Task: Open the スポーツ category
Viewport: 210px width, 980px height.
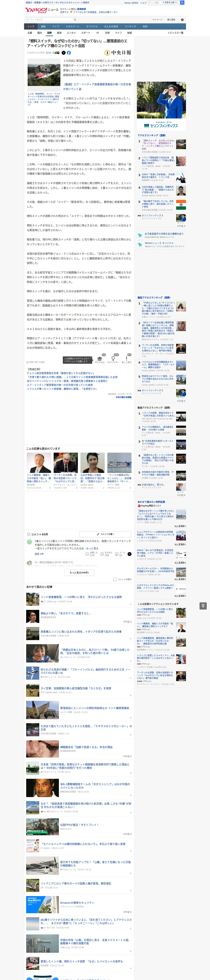Action: tap(86, 33)
